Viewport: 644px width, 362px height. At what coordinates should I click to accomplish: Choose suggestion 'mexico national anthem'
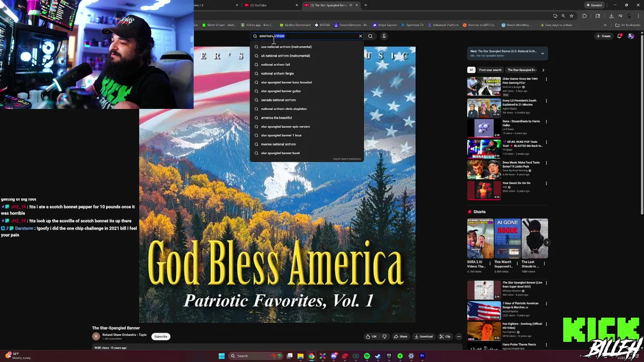pyautogui.click(x=307, y=144)
